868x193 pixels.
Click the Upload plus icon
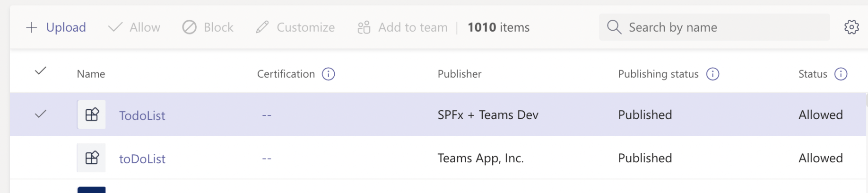31,27
